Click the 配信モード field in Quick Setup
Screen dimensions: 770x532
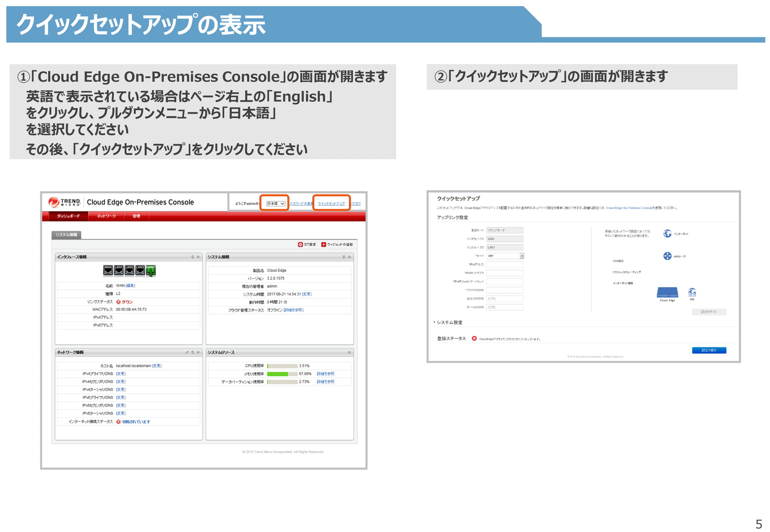click(505, 231)
